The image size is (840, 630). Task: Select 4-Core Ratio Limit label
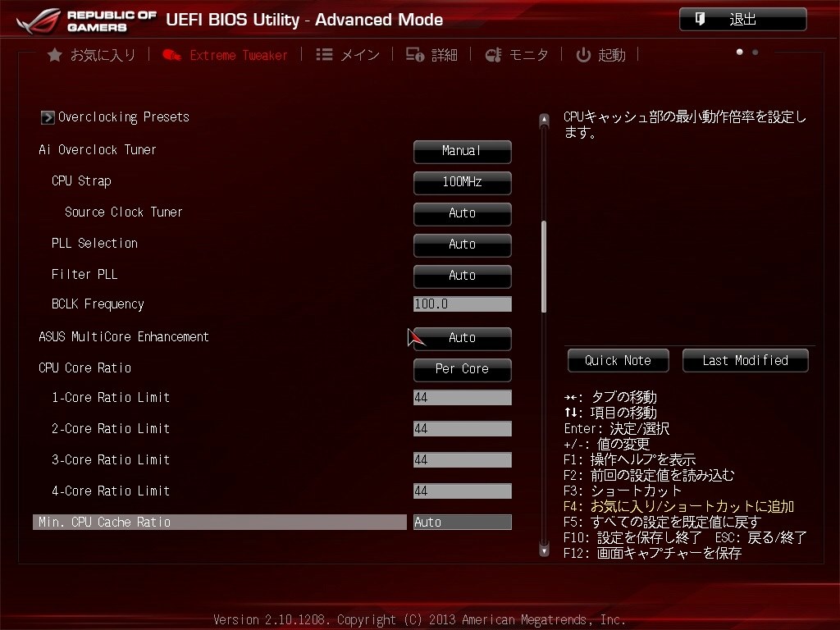[111, 491]
